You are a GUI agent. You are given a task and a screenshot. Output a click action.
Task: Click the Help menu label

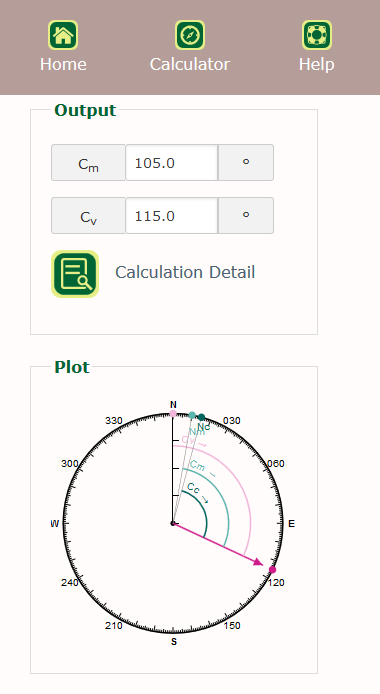coord(317,64)
